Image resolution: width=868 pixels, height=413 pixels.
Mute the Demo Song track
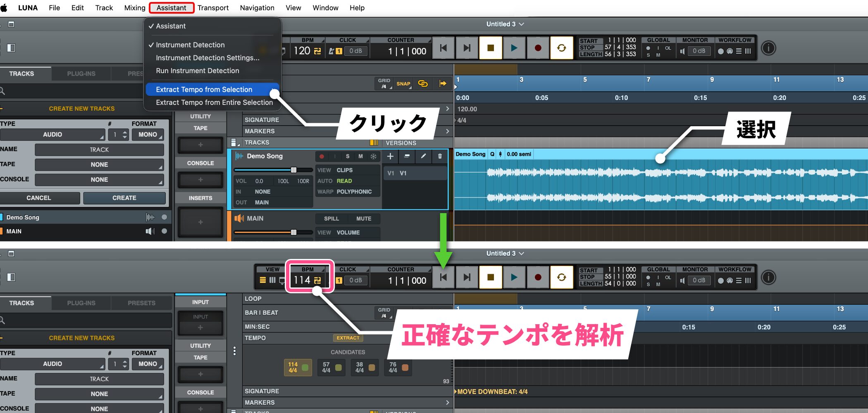click(x=360, y=157)
